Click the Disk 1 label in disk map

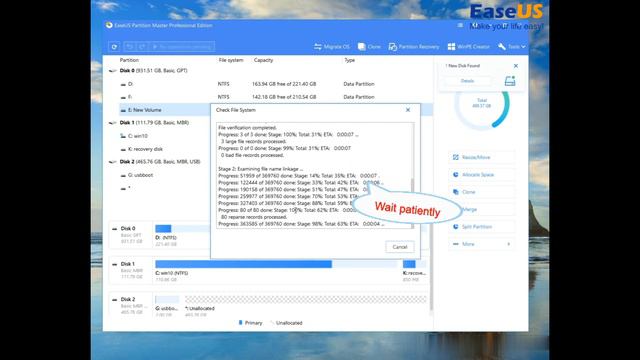point(128,264)
